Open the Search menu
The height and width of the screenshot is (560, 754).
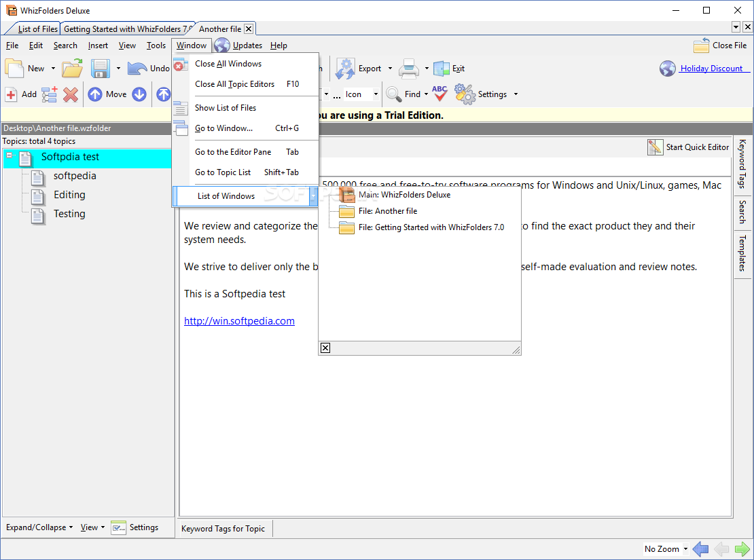point(65,45)
